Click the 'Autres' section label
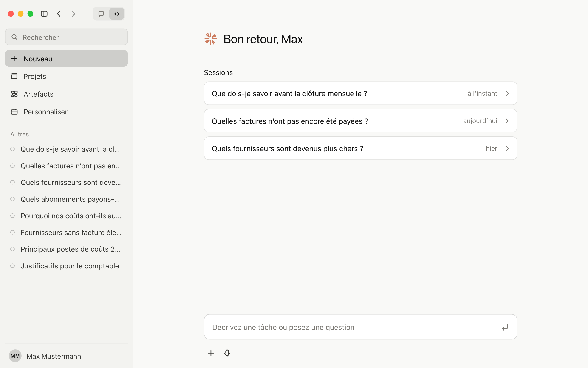Viewport: 588px width, 368px height. pos(20,134)
